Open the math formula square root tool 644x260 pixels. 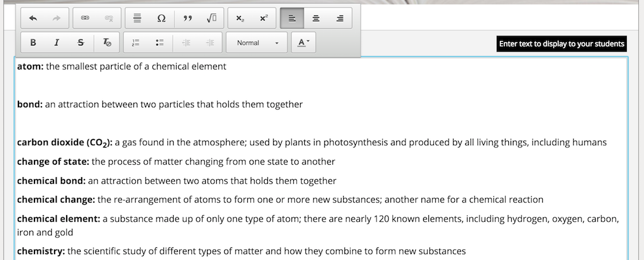click(212, 18)
